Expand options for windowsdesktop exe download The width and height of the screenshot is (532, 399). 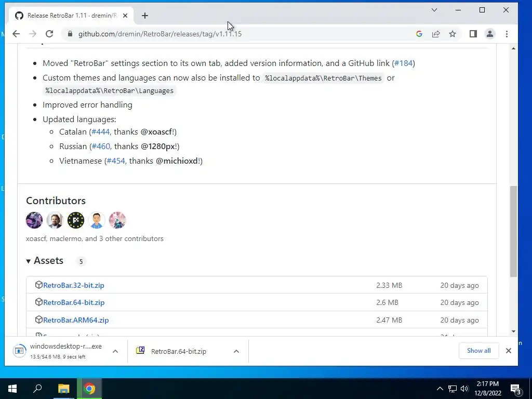[x=115, y=351]
